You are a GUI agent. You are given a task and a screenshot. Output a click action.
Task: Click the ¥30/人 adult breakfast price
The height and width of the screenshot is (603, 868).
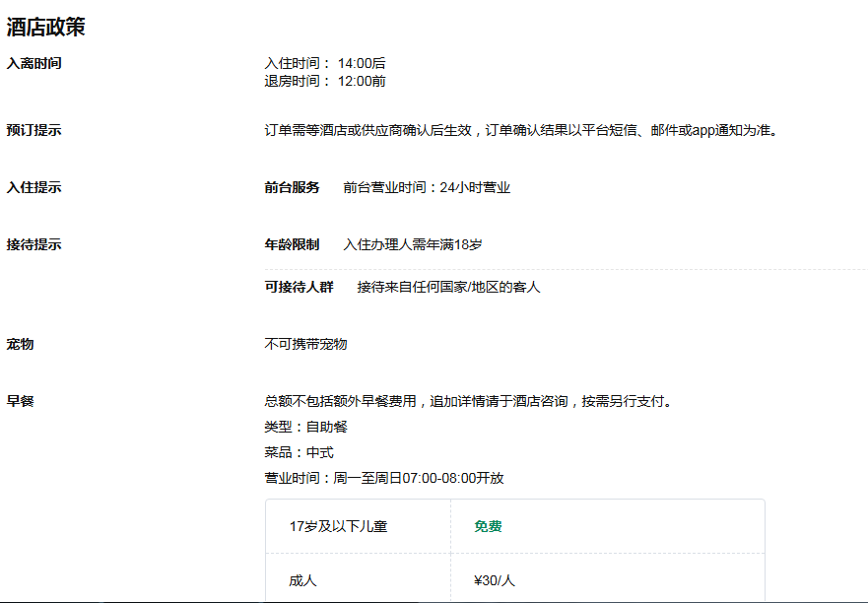495,580
